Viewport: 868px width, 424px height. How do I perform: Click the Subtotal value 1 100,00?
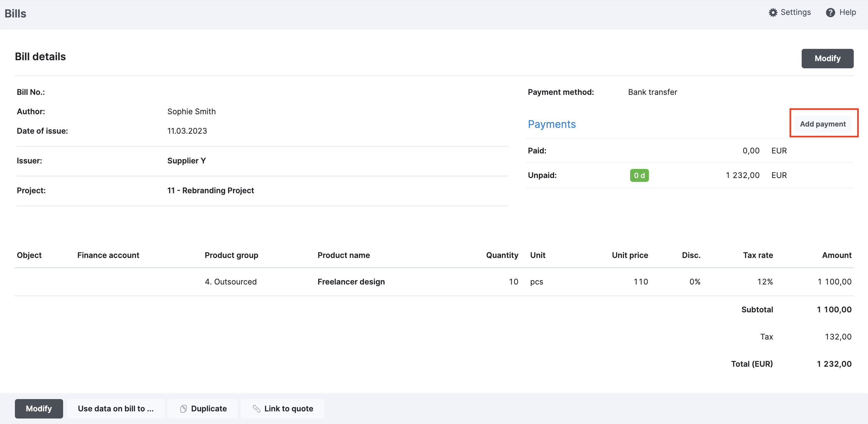834,309
